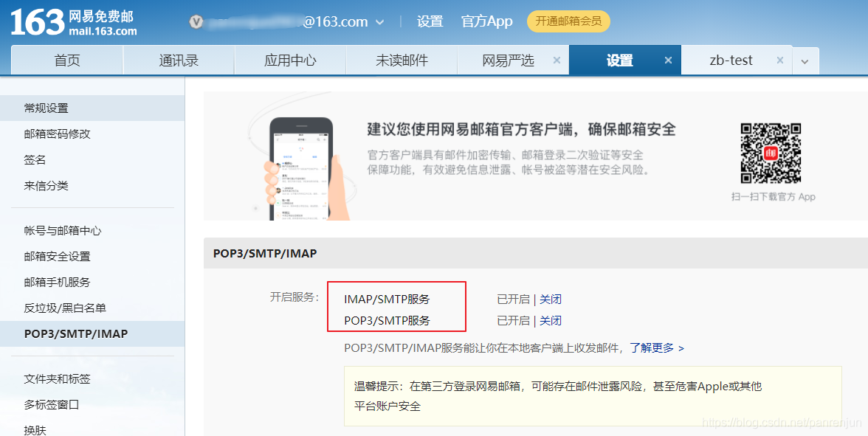Click the POP3/SMTP服务 label
This screenshot has width=868, height=436.
387,320
